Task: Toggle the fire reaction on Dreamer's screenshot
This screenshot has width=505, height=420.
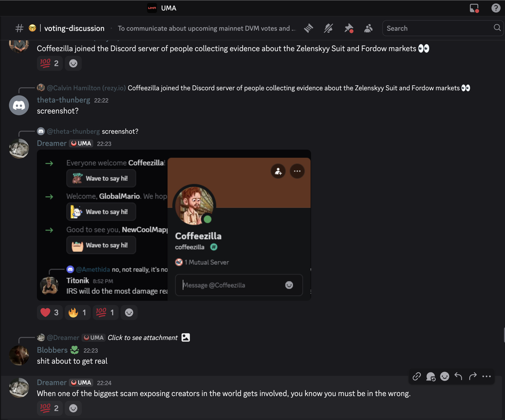Action: coord(78,313)
